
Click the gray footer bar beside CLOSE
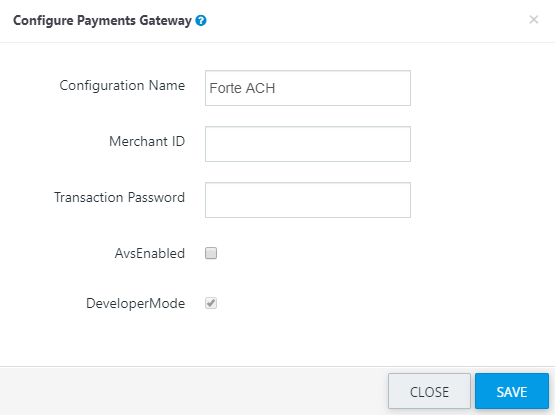point(191,391)
